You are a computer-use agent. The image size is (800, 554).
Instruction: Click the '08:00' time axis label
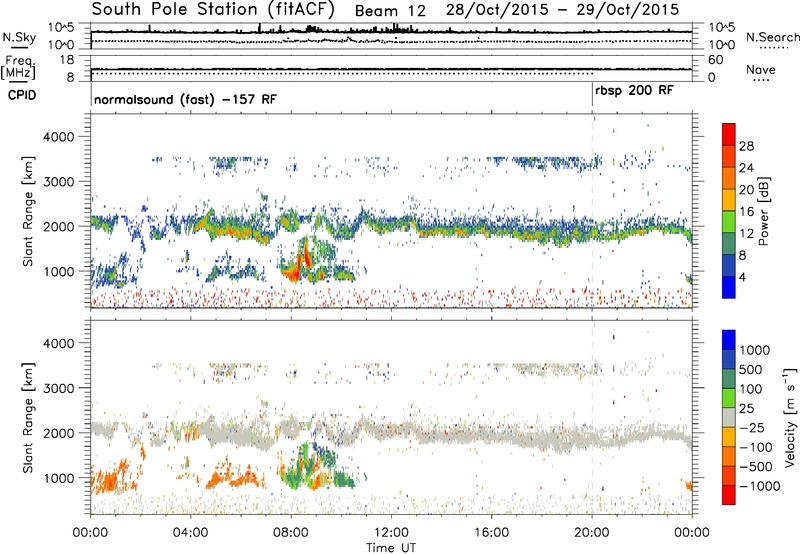tap(291, 532)
